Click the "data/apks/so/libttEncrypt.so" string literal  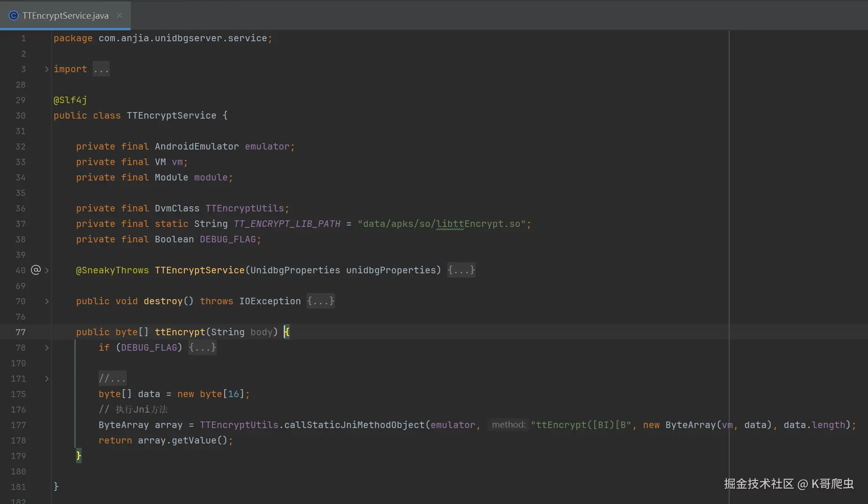click(x=442, y=224)
